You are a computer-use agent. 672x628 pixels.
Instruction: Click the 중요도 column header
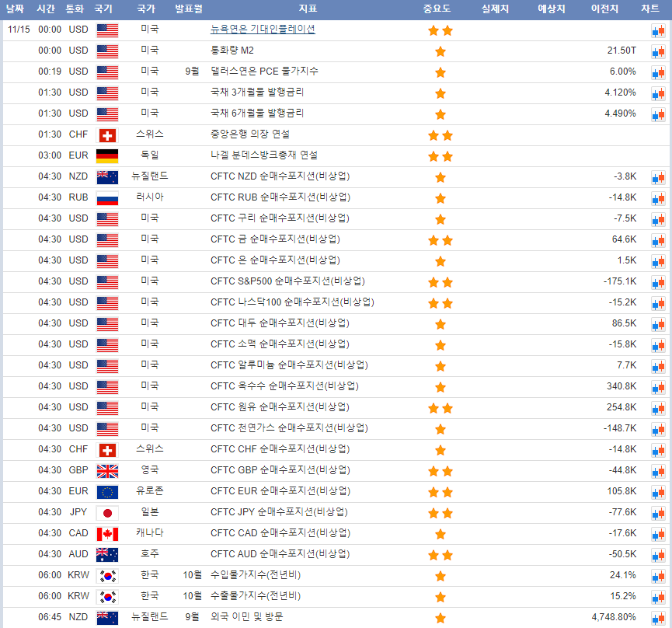[x=437, y=9]
